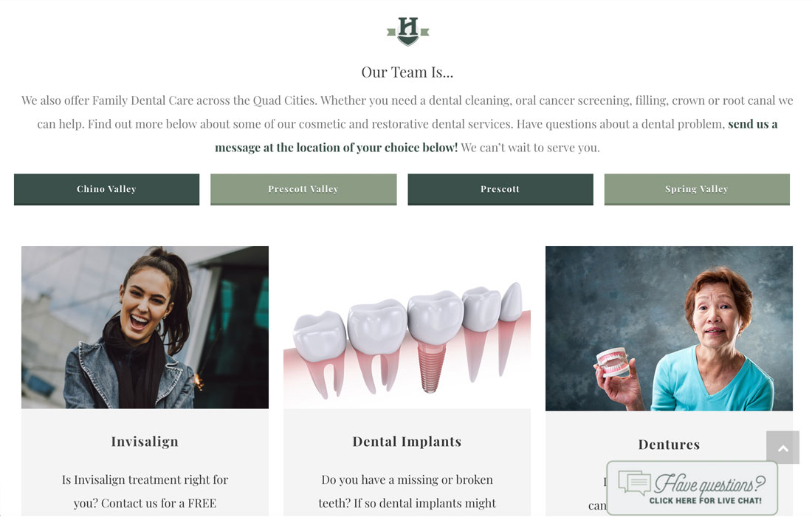This screenshot has height=517, width=812.
Task: Click the Invisalign treatment description text
Action: pyautogui.click(x=145, y=491)
